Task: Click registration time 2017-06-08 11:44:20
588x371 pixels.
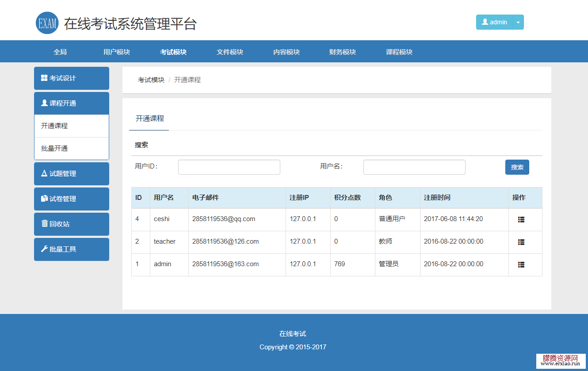Action: tap(454, 219)
